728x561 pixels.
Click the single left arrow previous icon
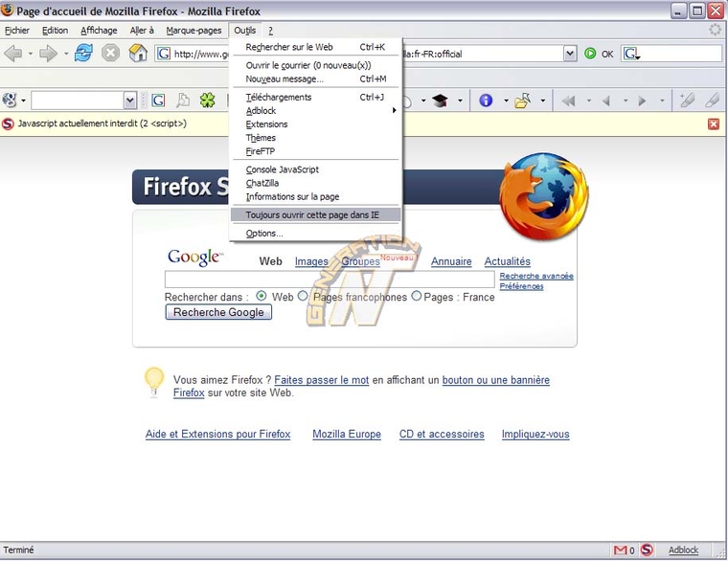click(606, 101)
